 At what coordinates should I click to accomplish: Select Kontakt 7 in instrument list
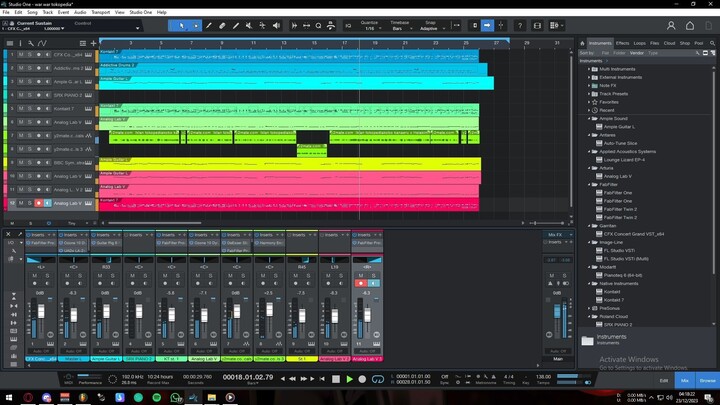click(x=613, y=300)
